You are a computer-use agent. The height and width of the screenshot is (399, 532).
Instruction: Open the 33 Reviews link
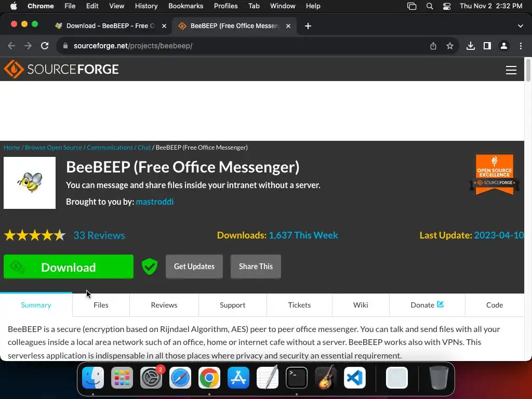click(99, 235)
